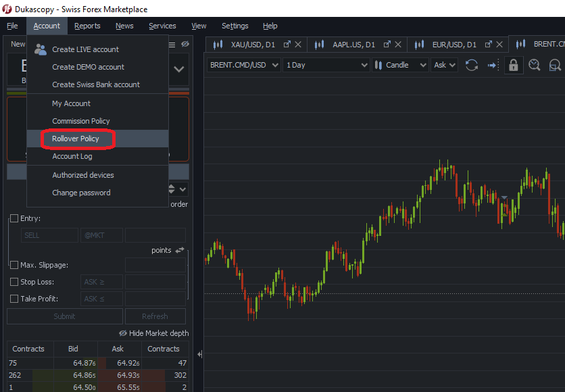Screen dimensions: 565x392
Task: Choose Commission Policy
Action: click(97, 121)
